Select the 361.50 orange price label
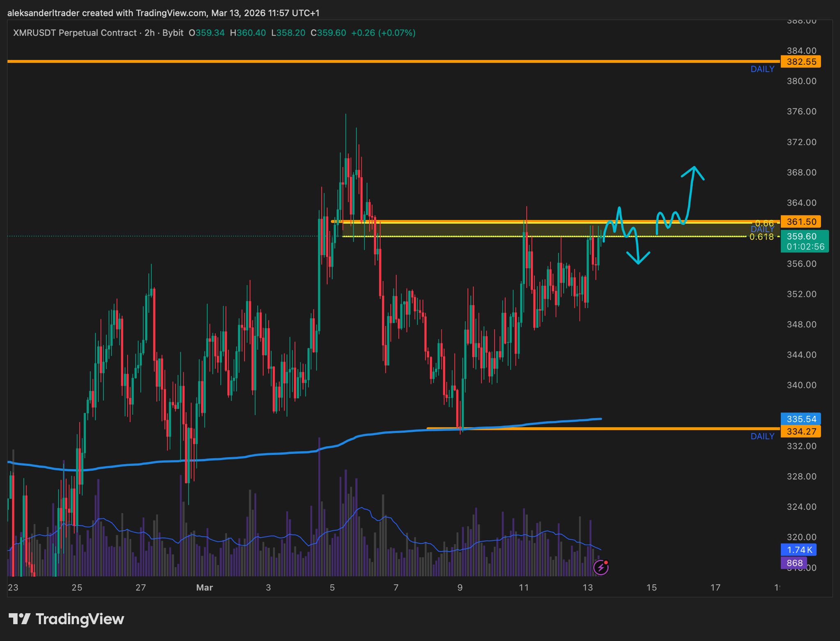 801,222
